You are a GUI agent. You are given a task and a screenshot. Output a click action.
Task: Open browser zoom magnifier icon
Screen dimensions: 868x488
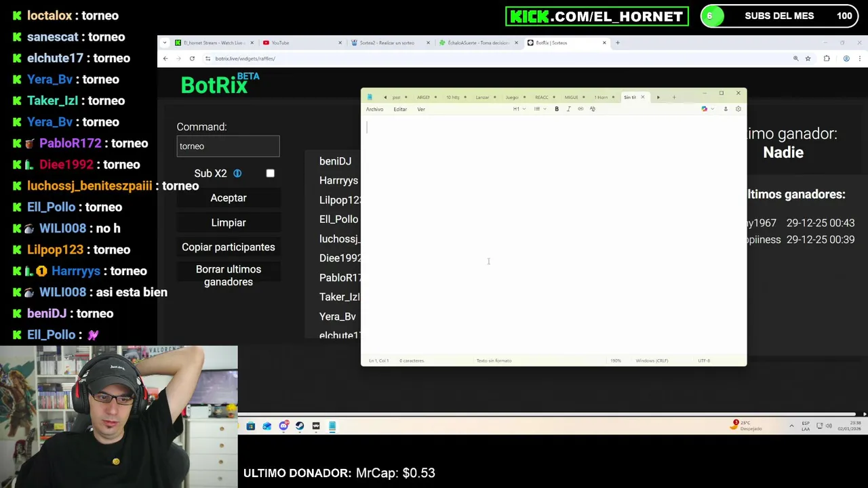(795, 59)
